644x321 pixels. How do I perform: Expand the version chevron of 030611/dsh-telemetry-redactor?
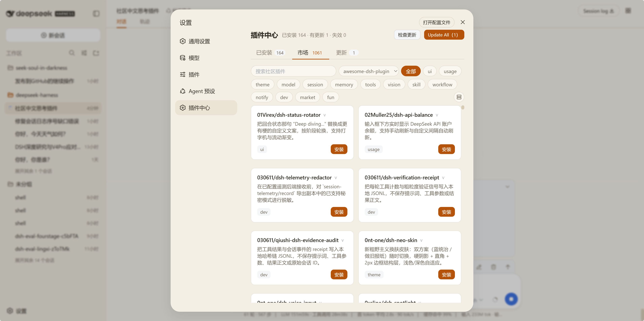tap(335, 178)
